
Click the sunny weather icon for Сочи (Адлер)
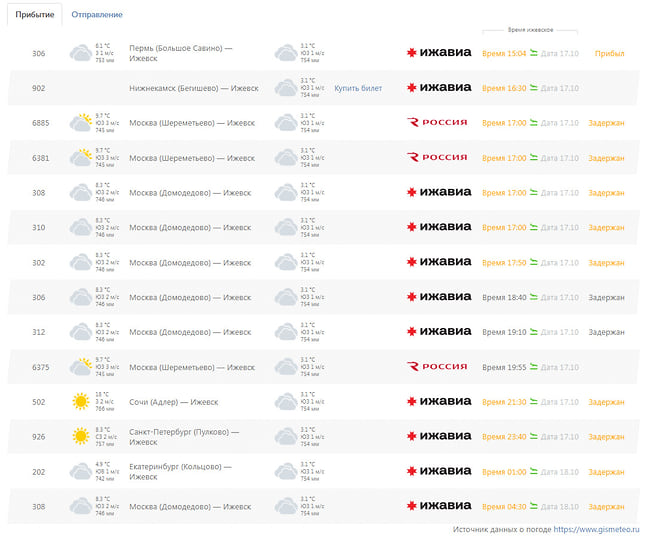tap(80, 402)
